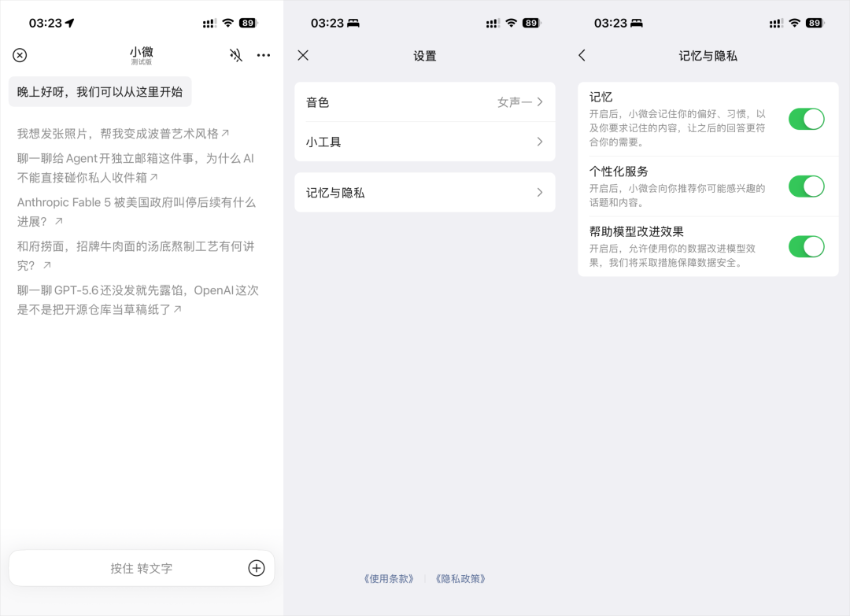Tap the 按住 转文字 input bar
Image resolution: width=850 pixels, height=616 pixels.
point(142,568)
